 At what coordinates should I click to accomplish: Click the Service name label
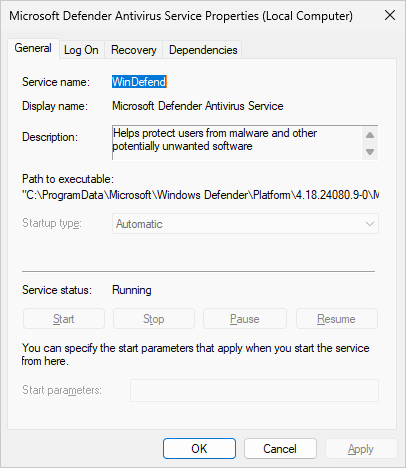56,82
